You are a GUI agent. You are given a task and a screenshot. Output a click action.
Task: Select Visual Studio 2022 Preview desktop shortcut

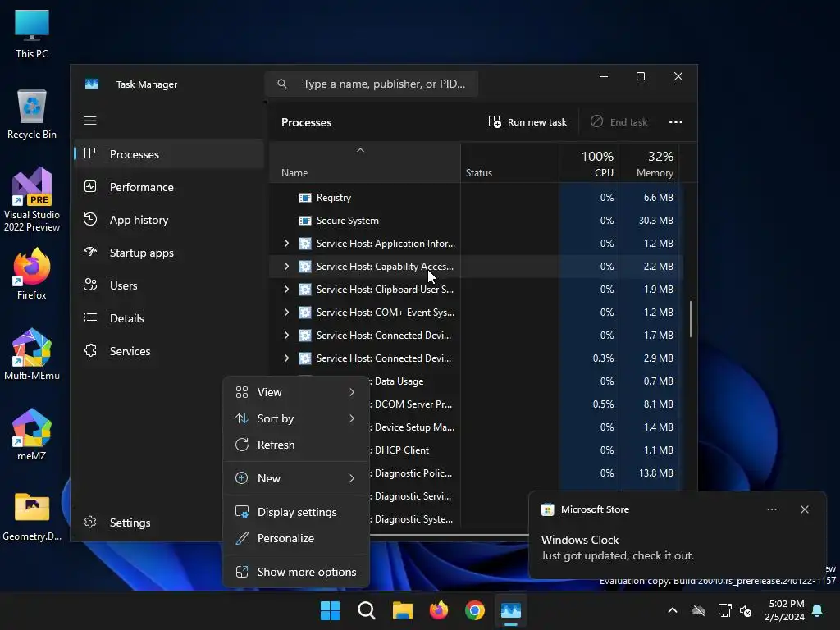pyautogui.click(x=32, y=200)
